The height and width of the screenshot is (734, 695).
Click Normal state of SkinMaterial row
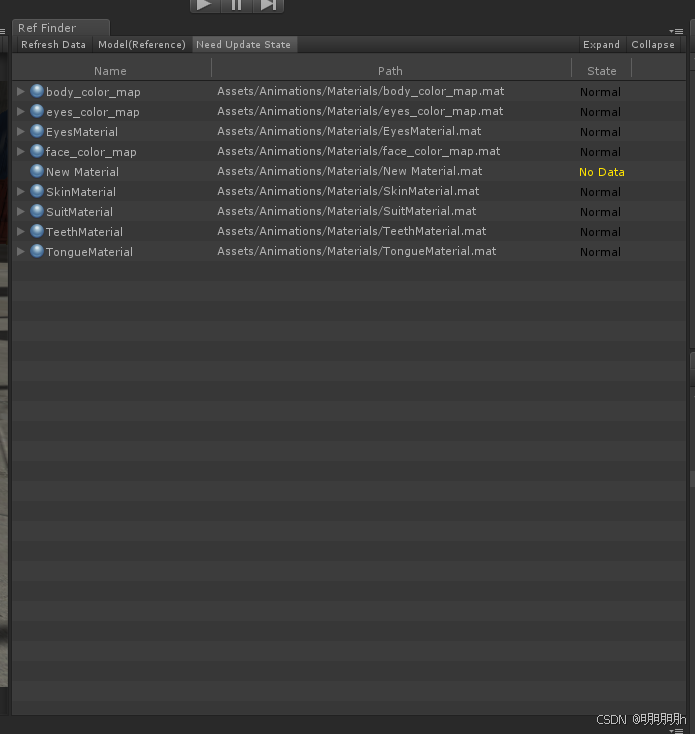coord(600,192)
